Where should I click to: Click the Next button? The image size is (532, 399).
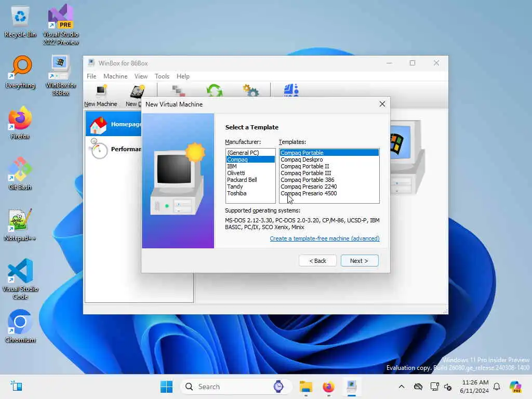360,261
